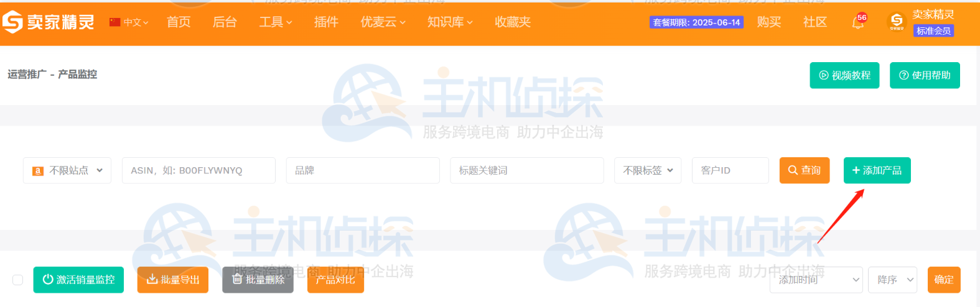Click the 批量导出 button
This screenshot has height=307, width=980.
(173, 280)
